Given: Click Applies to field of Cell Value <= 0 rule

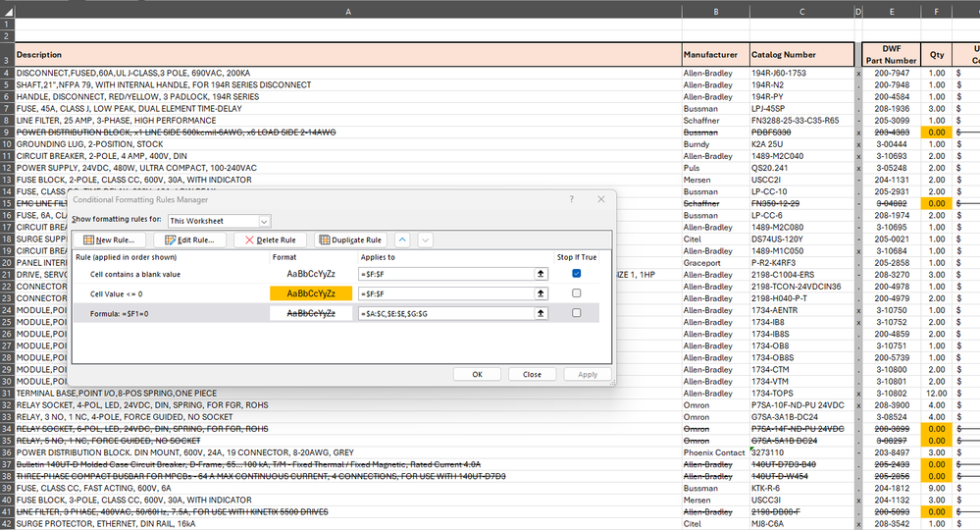Looking at the screenshot, I should click(x=446, y=293).
